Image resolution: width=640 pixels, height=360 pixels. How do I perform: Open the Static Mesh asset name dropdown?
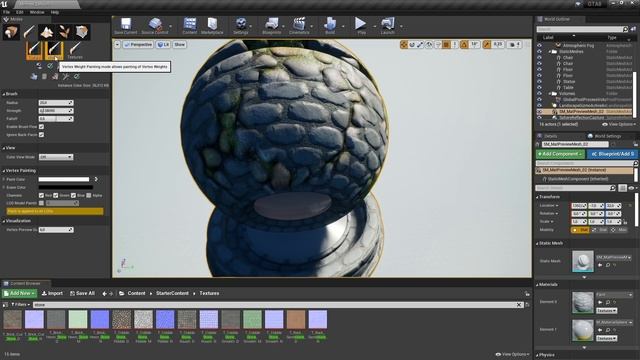pyautogui.click(x=614, y=258)
